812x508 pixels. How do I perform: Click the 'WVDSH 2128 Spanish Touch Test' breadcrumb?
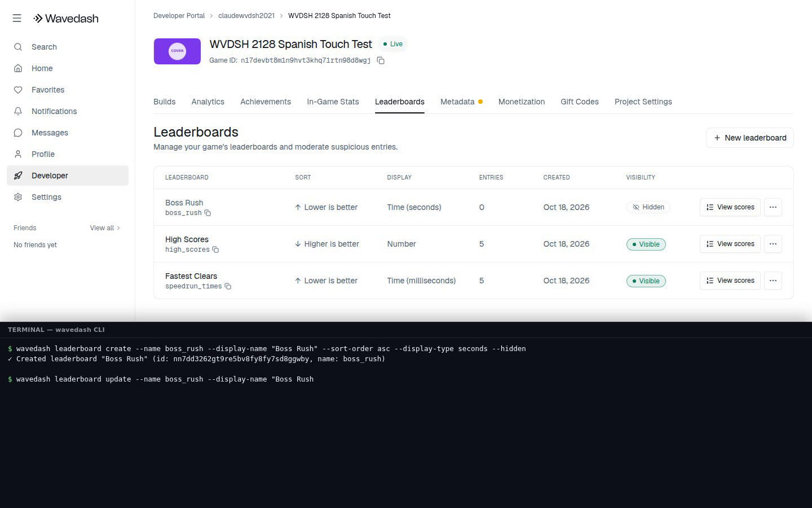coord(339,16)
